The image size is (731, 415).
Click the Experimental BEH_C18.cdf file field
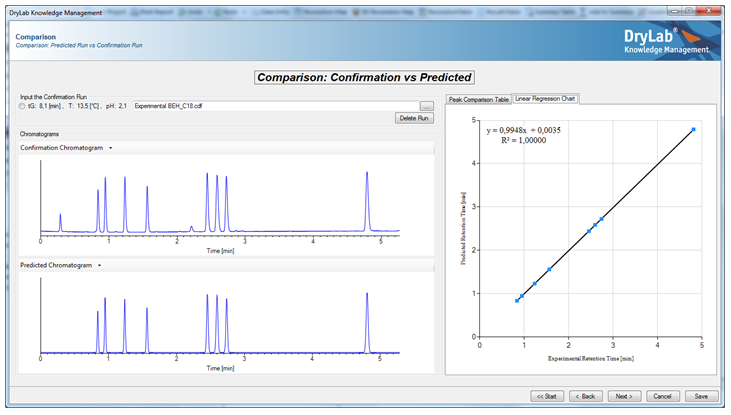275,105
